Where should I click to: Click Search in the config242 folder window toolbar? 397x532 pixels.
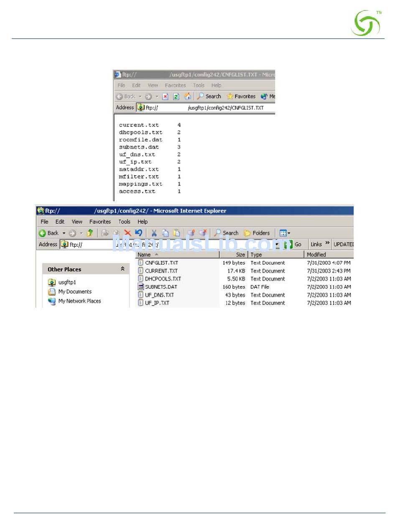point(226,233)
